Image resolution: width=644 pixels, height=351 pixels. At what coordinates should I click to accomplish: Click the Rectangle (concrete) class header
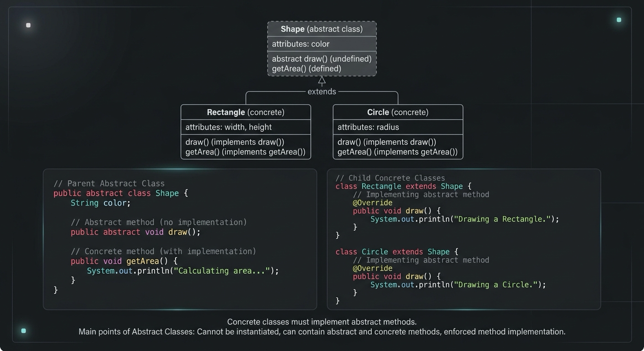coord(246,112)
